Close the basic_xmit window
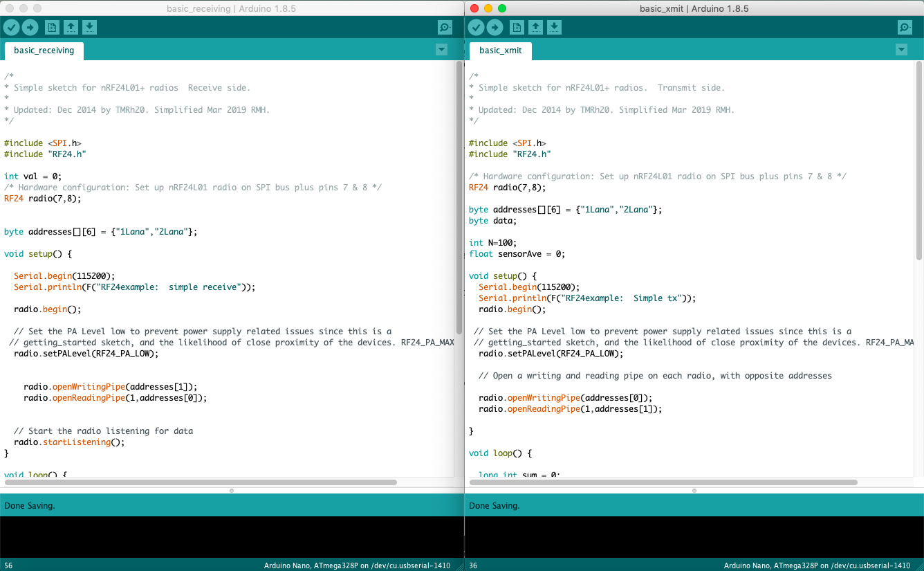The width and height of the screenshot is (924, 571). click(x=474, y=8)
